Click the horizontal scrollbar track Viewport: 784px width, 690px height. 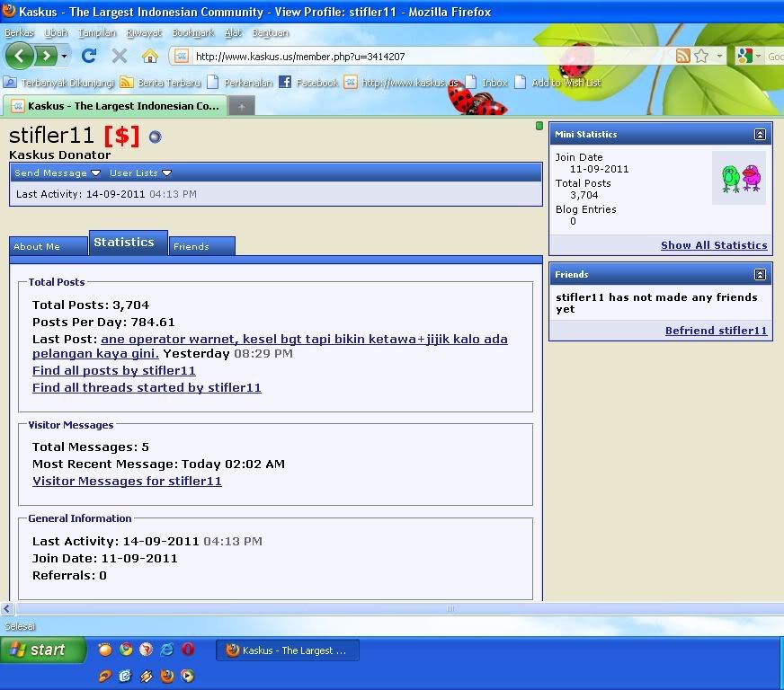(x=400, y=608)
